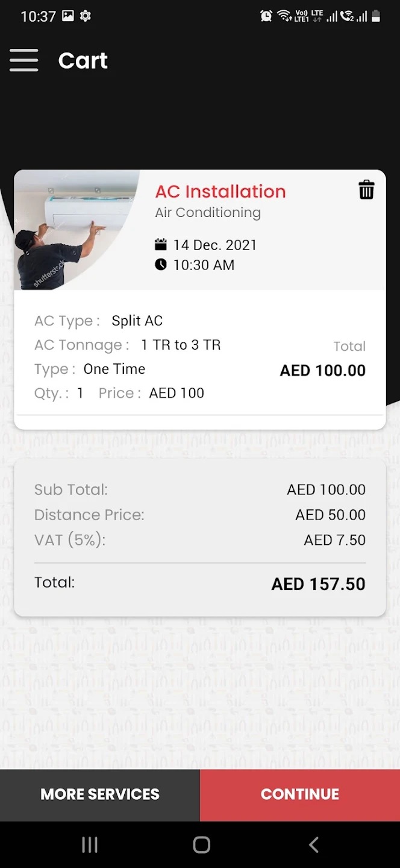This screenshot has width=400, height=868.
Task: Tap the Cart screen title
Action: tap(83, 60)
